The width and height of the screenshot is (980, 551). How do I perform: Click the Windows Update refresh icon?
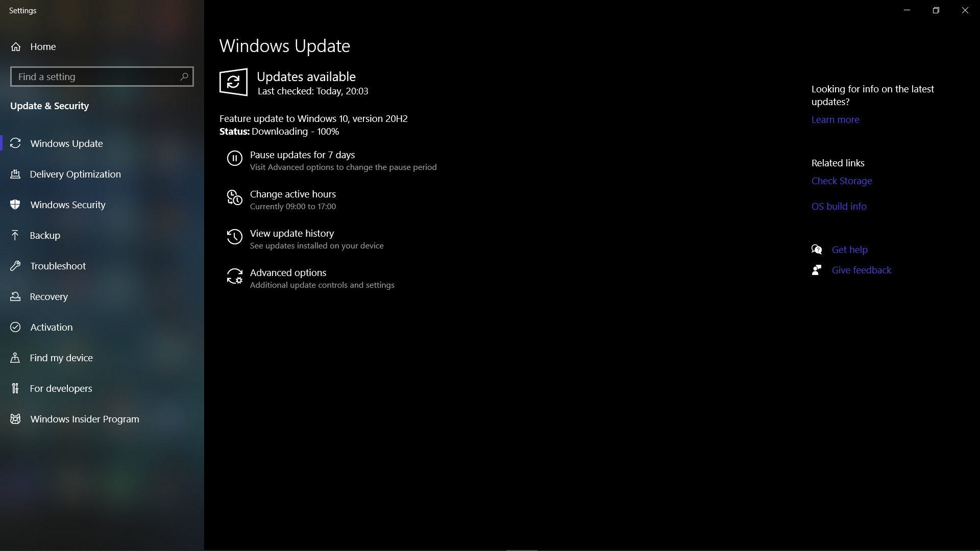click(x=234, y=82)
